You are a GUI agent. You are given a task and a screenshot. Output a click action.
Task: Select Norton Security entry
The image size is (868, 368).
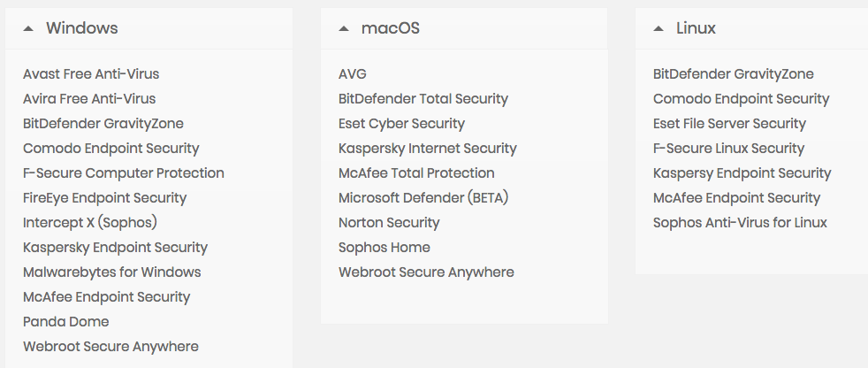tap(389, 223)
